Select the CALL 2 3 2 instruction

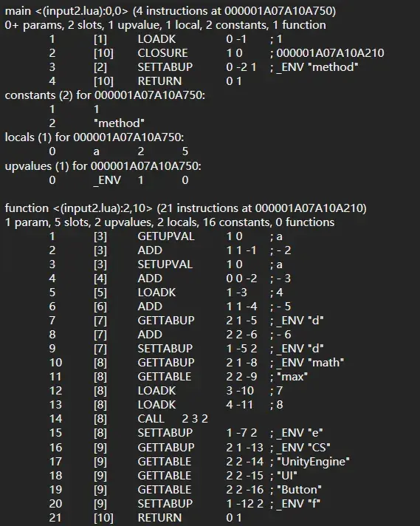click(x=128, y=419)
